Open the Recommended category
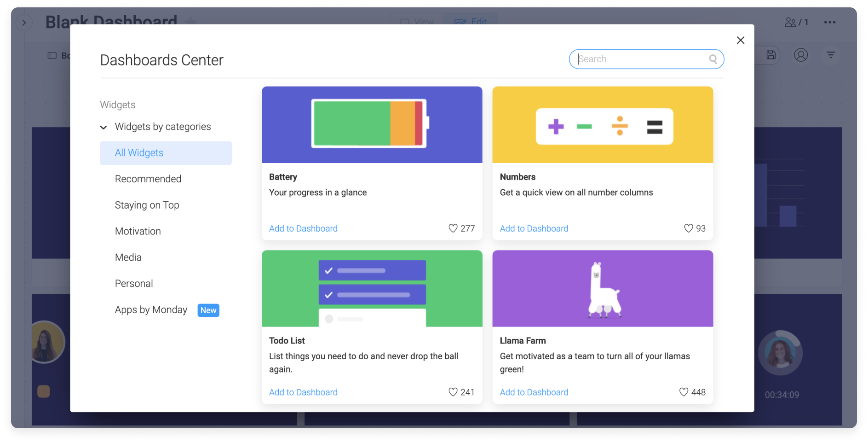The width and height of the screenshot is (868, 443). [148, 179]
